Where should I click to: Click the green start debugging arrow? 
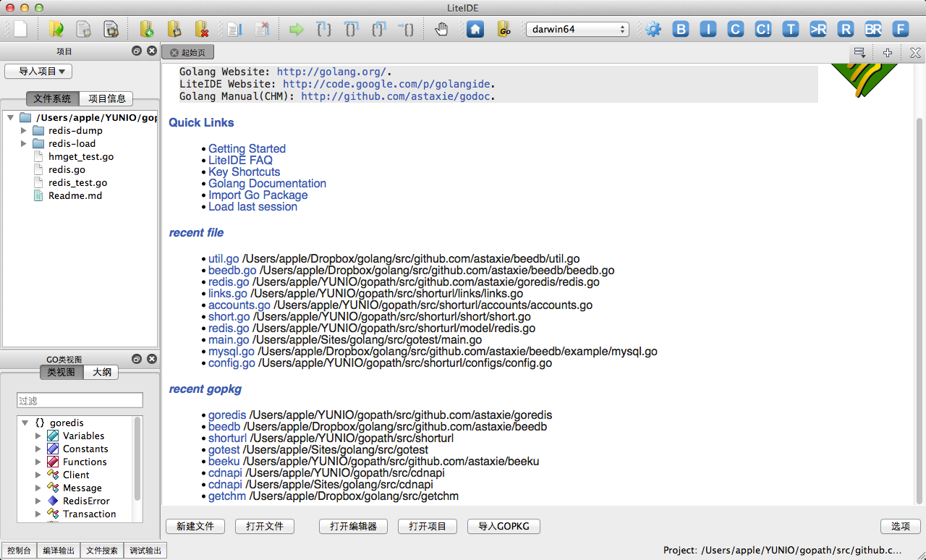[297, 30]
